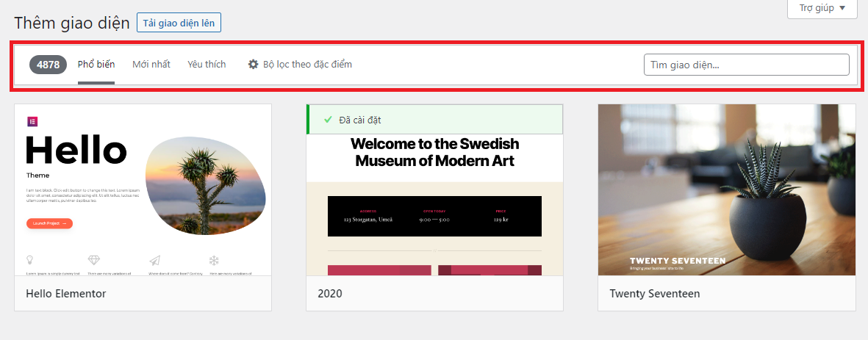Click the Launch Project button in the Hello preview
The width and height of the screenshot is (868, 340).
point(49,223)
